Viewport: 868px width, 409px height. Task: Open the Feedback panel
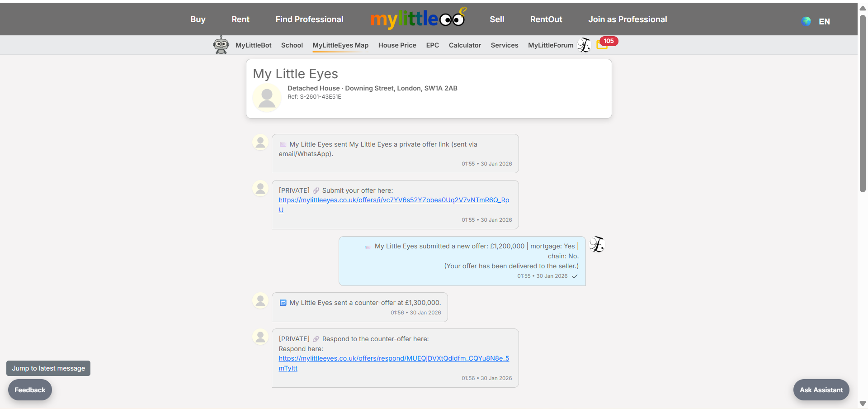coord(29,390)
